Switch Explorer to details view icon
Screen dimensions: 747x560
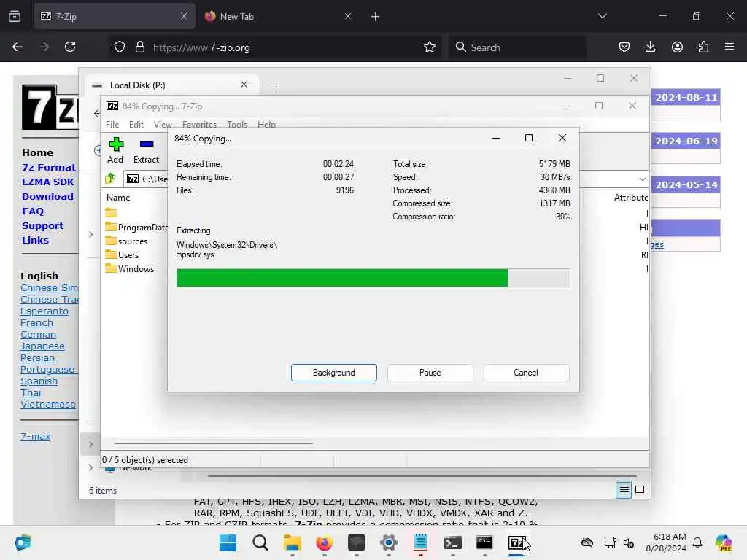coord(624,490)
